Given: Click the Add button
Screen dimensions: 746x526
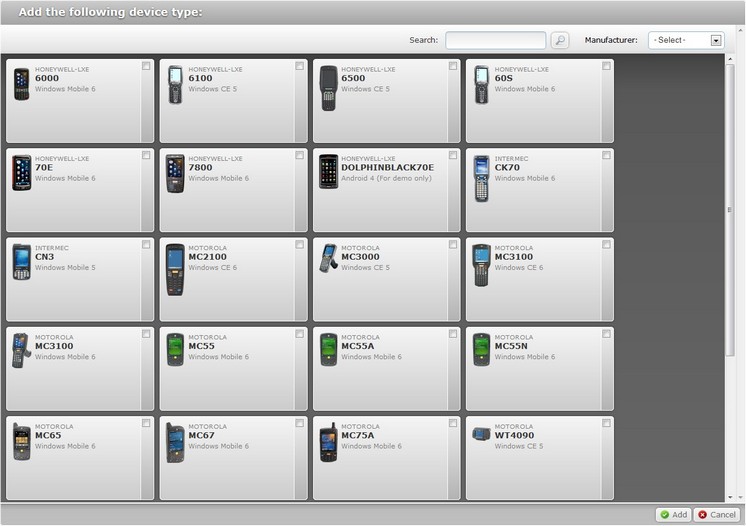Looking at the screenshot, I should (x=673, y=515).
